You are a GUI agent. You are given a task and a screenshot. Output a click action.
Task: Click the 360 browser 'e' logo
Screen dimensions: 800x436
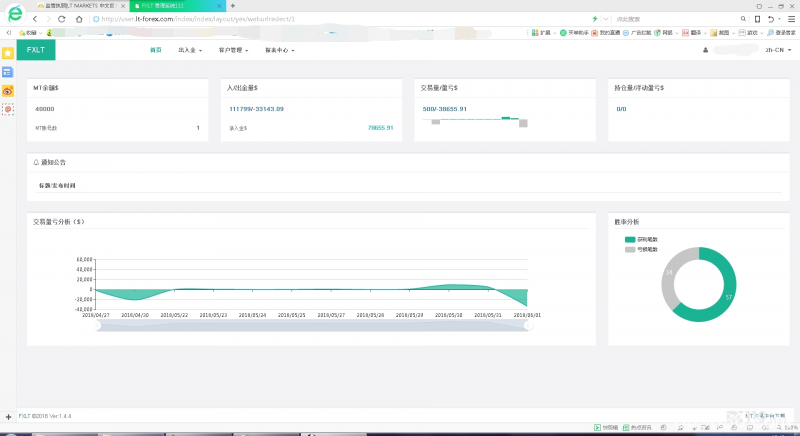point(15,13)
